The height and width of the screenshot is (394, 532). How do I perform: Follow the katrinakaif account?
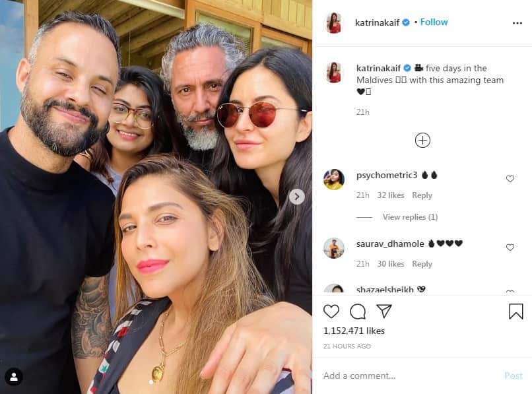tap(434, 22)
